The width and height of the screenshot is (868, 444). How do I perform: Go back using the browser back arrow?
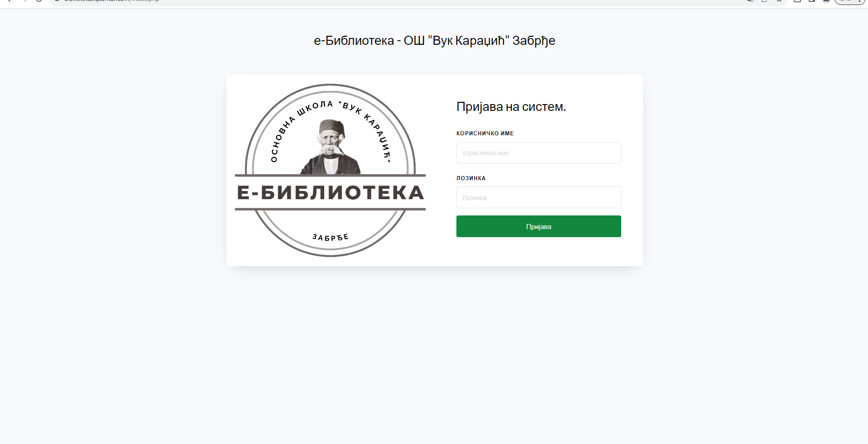9,1
